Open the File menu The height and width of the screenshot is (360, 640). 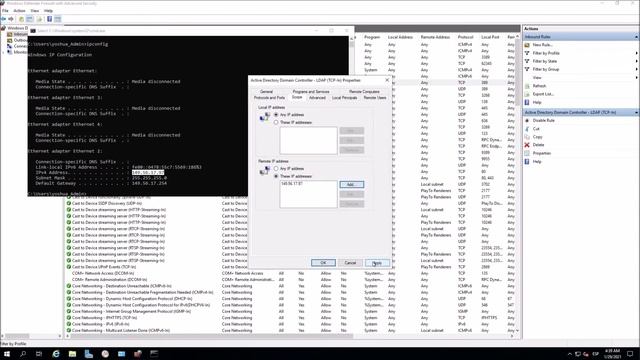tap(5, 11)
